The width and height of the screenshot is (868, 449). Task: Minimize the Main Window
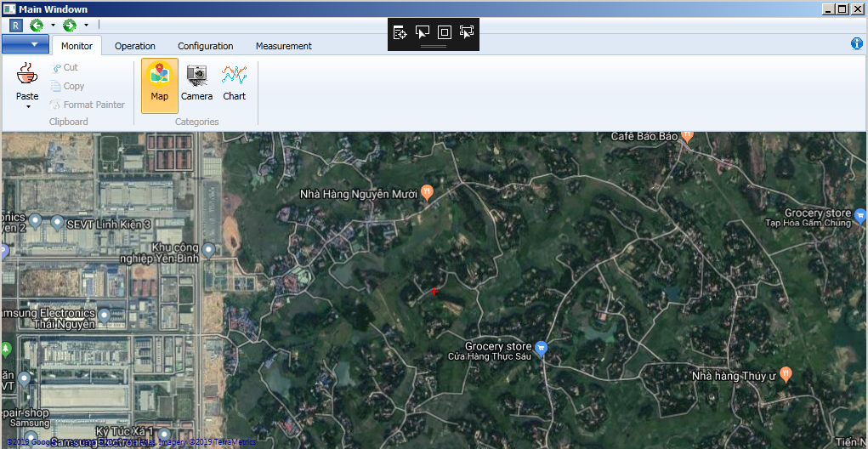coord(828,9)
